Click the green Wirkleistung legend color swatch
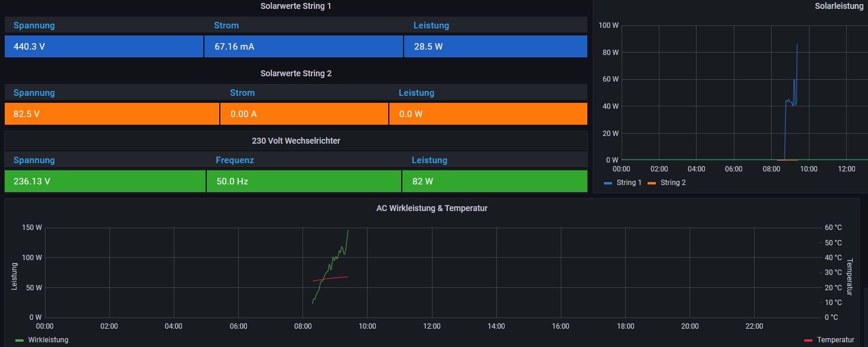868x347 pixels. (x=19, y=340)
